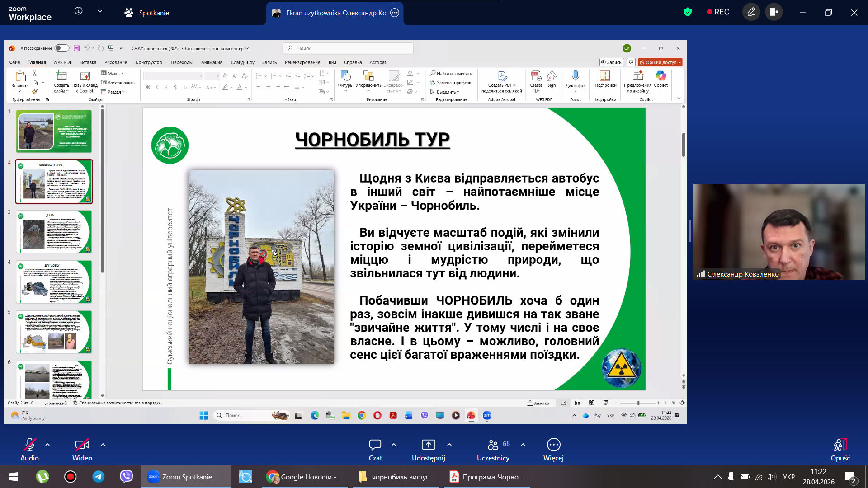Open the Uczestnicy participants list

click(x=493, y=446)
